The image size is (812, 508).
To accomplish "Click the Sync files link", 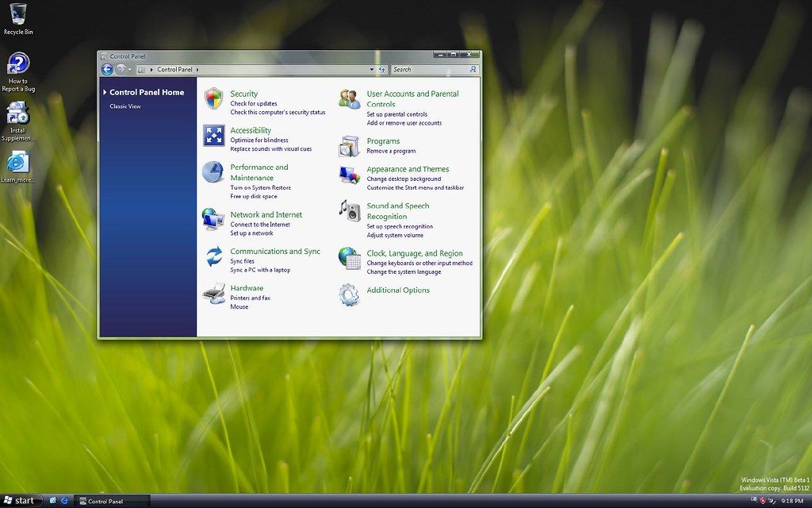I will point(243,262).
